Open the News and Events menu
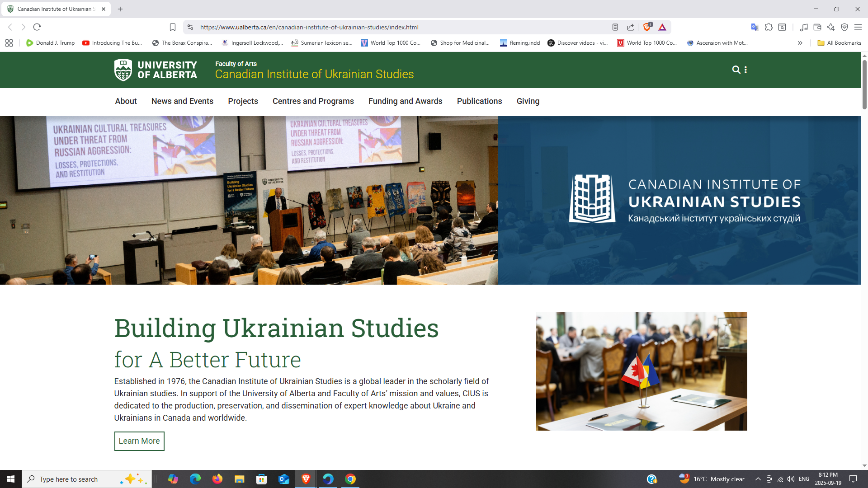Screen dimensions: 868x488 (182, 101)
